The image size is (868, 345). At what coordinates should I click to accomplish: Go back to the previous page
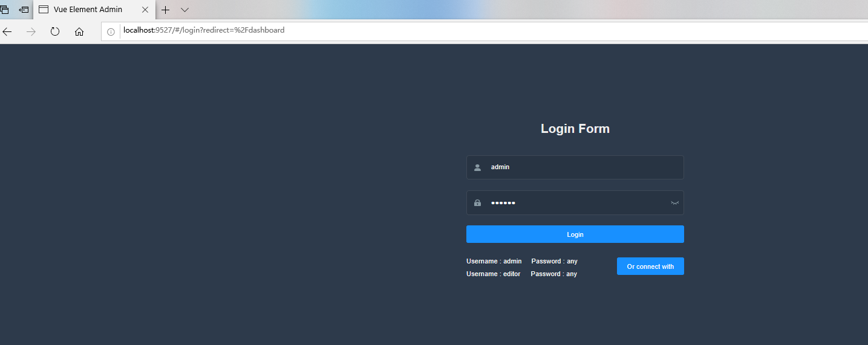tap(7, 31)
